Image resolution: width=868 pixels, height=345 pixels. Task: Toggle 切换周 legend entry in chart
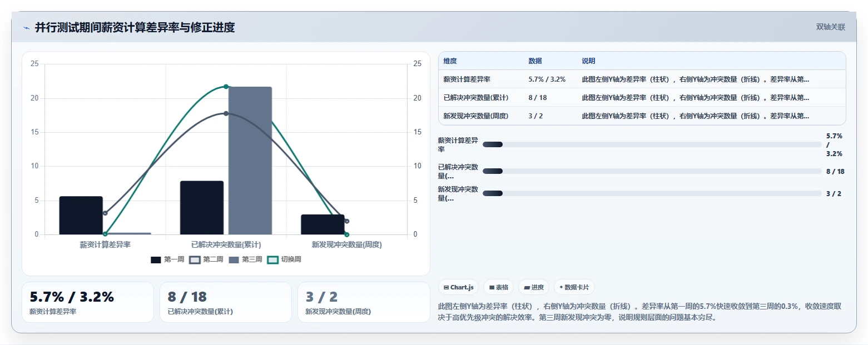pos(284,259)
